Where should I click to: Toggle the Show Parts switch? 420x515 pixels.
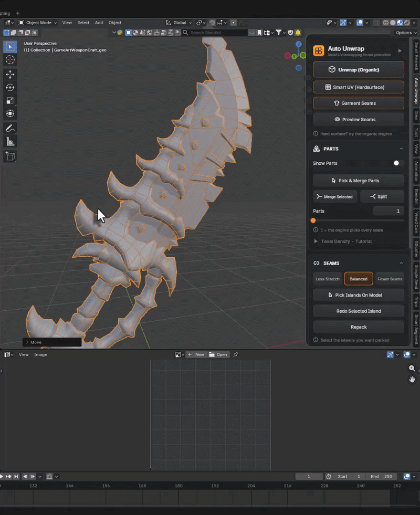point(398,163)
